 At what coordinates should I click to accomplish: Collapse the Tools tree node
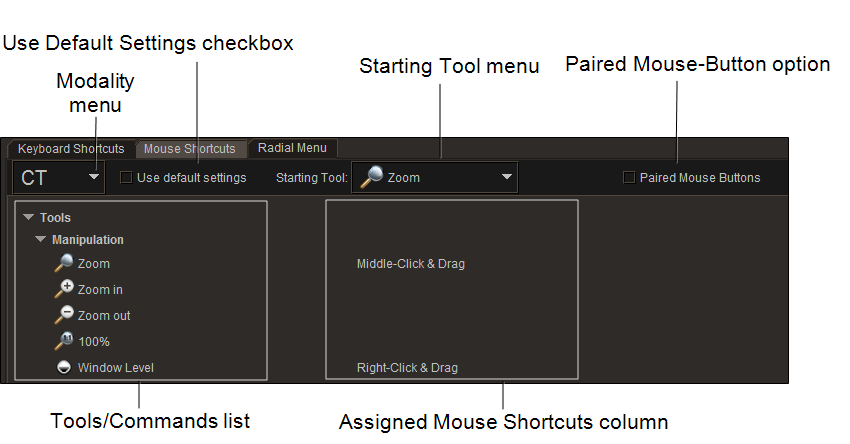point(29,217)
